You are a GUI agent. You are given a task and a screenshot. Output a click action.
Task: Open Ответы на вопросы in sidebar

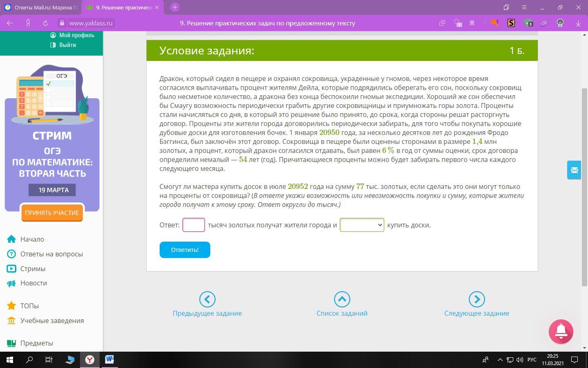point(51,254)
